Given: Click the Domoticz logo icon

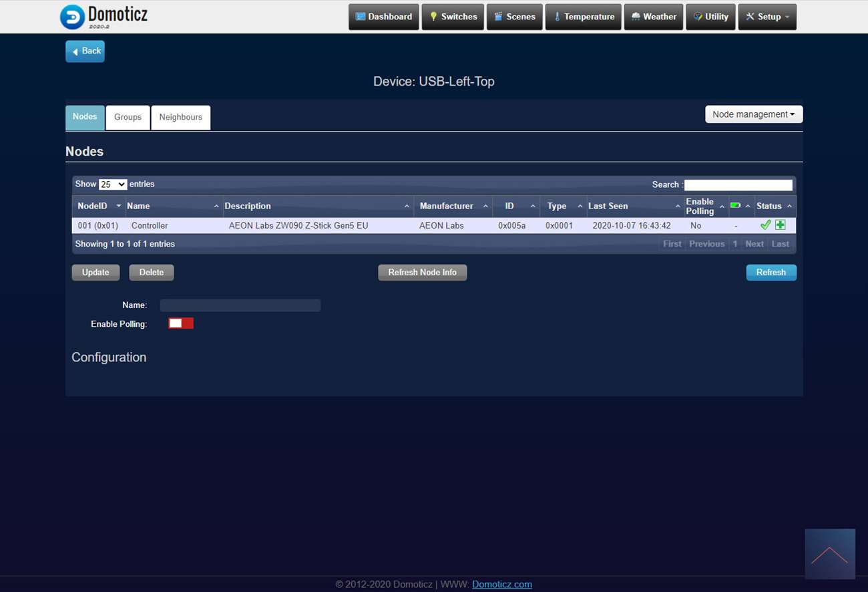Looking at the screenshot, I should point(72,17).
